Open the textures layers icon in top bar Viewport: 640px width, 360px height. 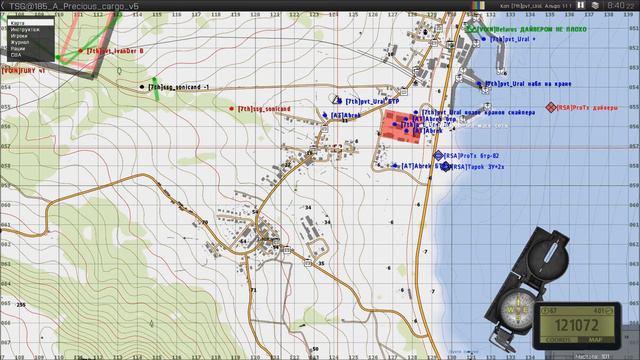(x=596, y=5)
